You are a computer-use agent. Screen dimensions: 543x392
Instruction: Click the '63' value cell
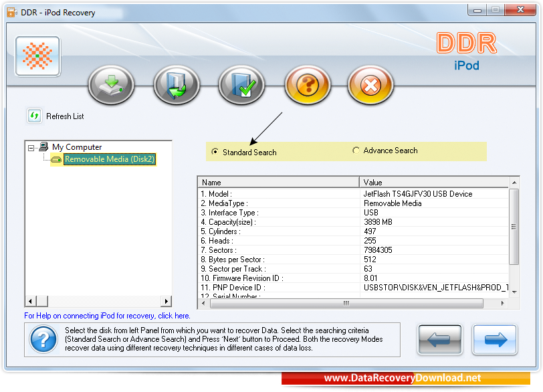coord(368,269)
